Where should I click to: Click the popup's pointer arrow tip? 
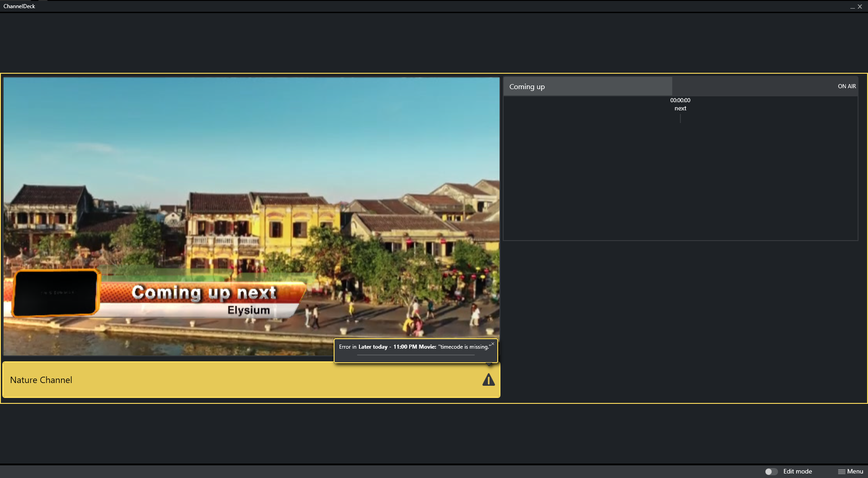click(489, 364)
